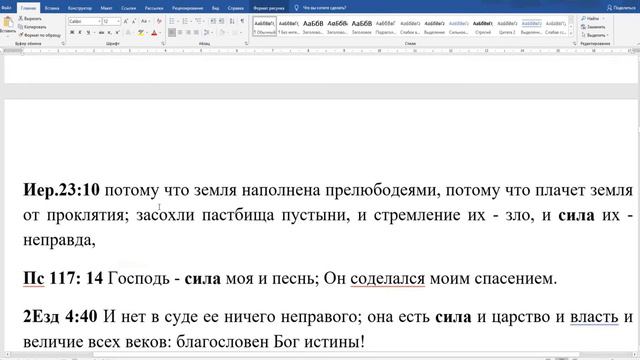Open the font name combo box
Screen dimensions: 640x360
tap(84, 21)
